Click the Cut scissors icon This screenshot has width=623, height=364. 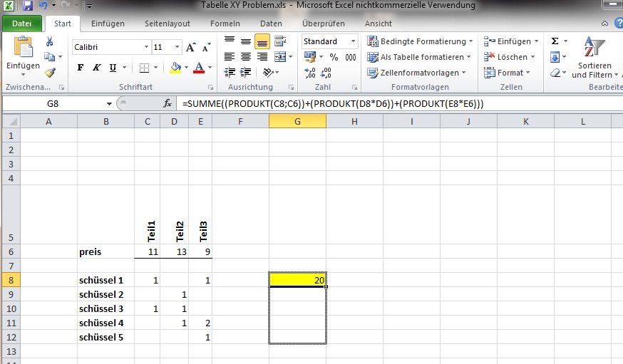point(50,41)
